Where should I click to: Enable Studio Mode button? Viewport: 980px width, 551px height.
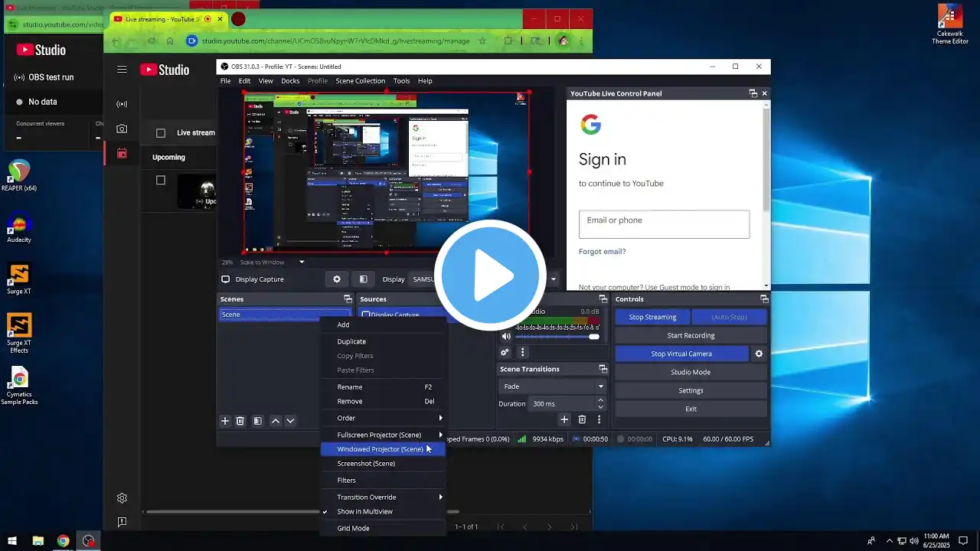pos(691,372)
